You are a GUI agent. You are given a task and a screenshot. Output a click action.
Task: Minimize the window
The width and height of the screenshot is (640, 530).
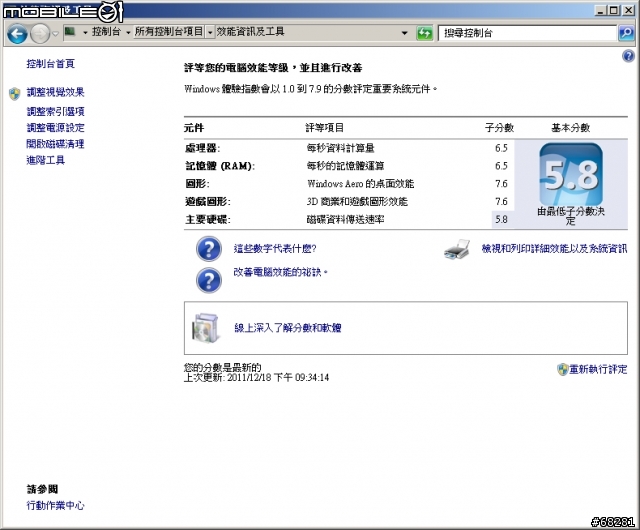point(600,11)
